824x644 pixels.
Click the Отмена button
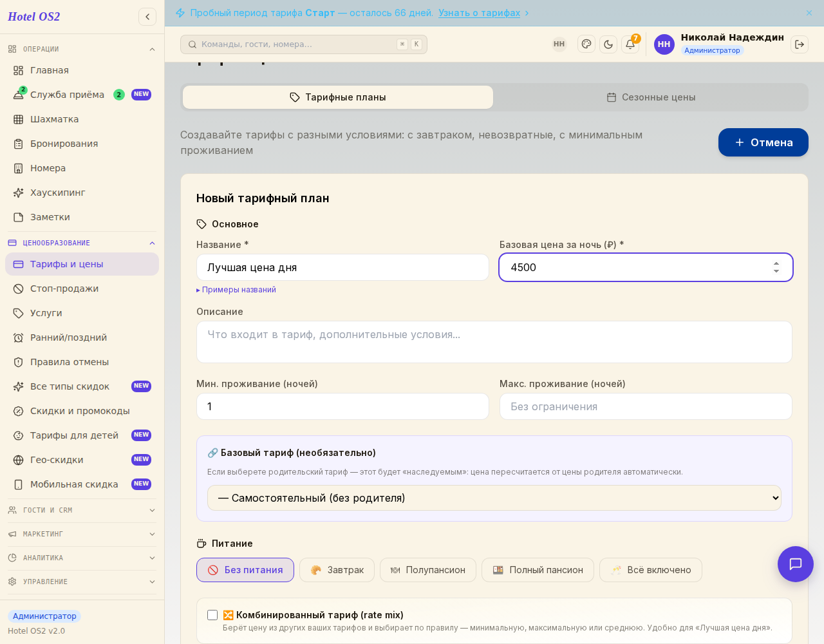click(763, 142)
